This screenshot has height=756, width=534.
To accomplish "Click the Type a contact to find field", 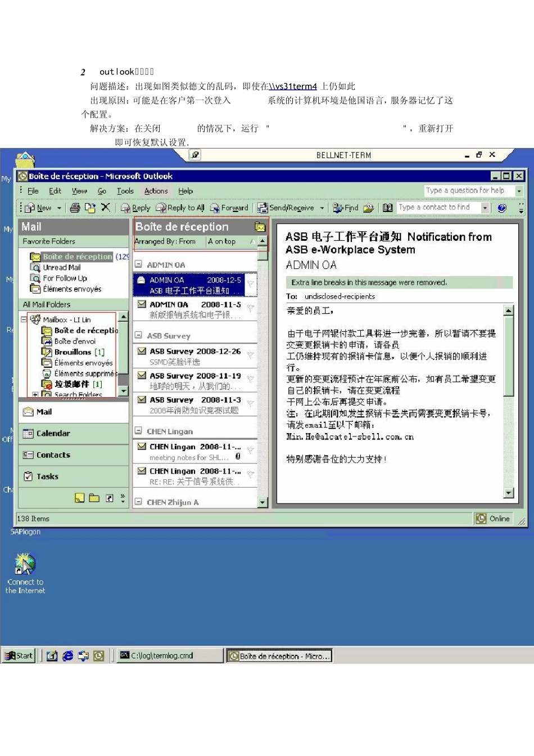I will pyautogui.click(x=438, y=208).
